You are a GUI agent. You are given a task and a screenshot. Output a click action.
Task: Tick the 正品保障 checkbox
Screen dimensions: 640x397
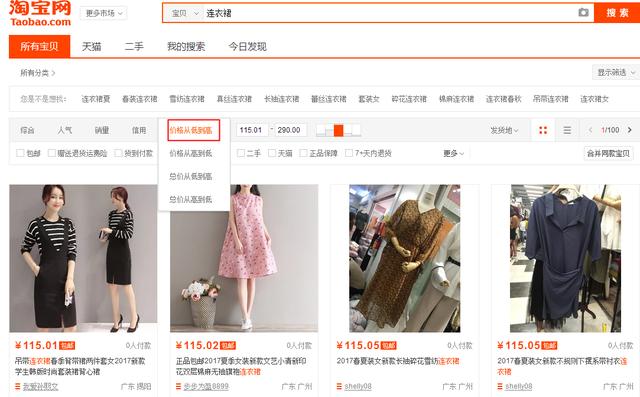pos(303,153)
